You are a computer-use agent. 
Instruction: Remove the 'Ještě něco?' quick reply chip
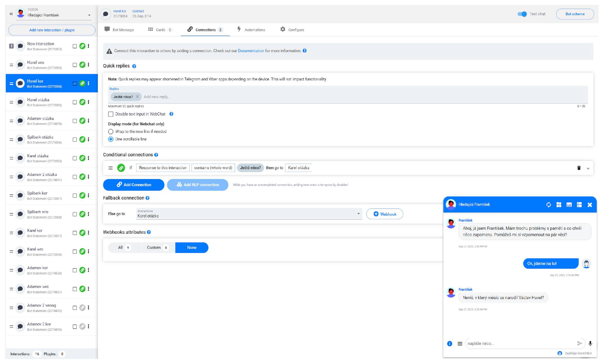(137, 97)
